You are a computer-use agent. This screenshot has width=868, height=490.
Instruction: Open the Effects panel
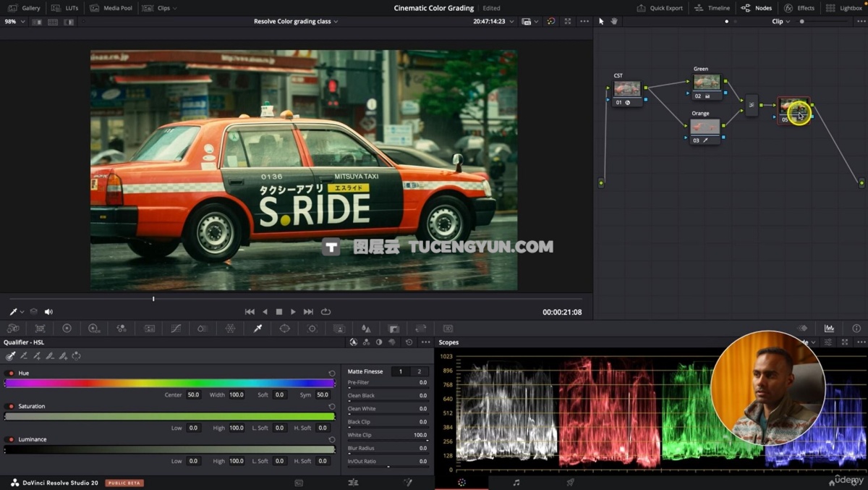coord(799,8)
